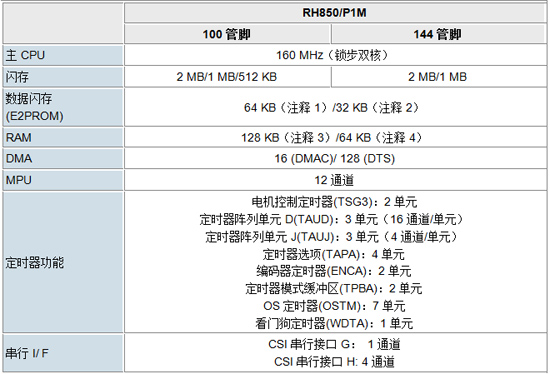550x374 pixels.
Task: Select the 144 管脚 column header
Action: 438,34
